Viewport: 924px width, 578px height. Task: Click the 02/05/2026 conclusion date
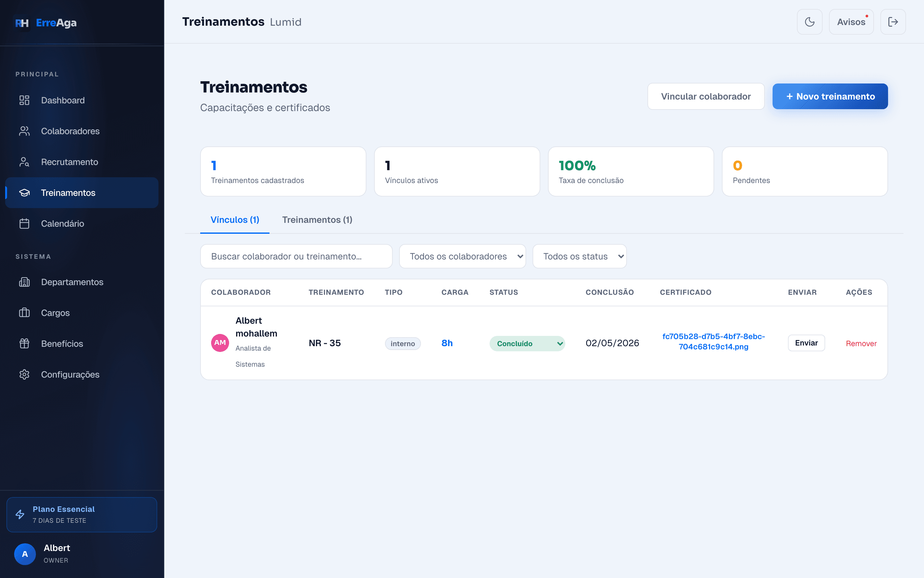coord(612,343)
